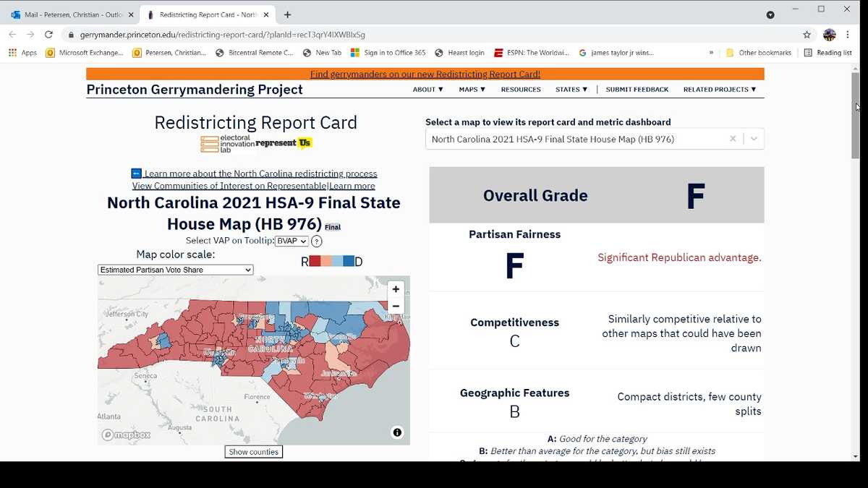Open the new tab plus button
Image resolution: width=868 pixels, height=488 pixels.
click(x=287, y=14)
